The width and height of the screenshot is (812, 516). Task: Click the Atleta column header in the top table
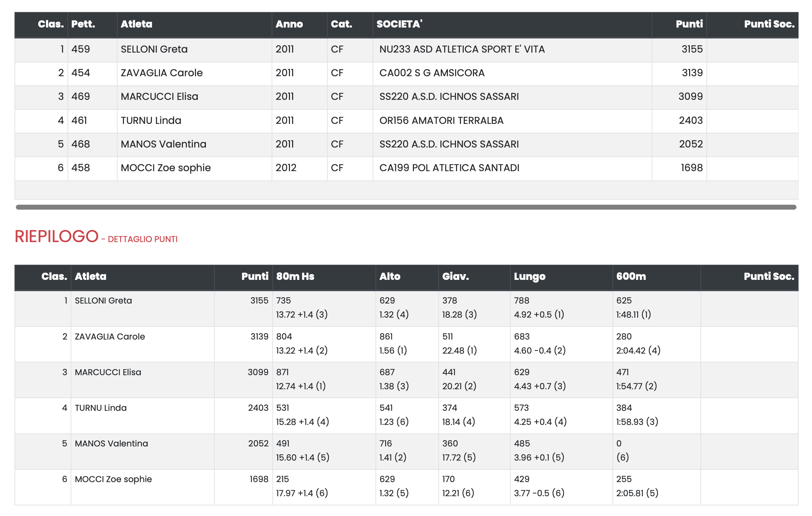[136, 24]
